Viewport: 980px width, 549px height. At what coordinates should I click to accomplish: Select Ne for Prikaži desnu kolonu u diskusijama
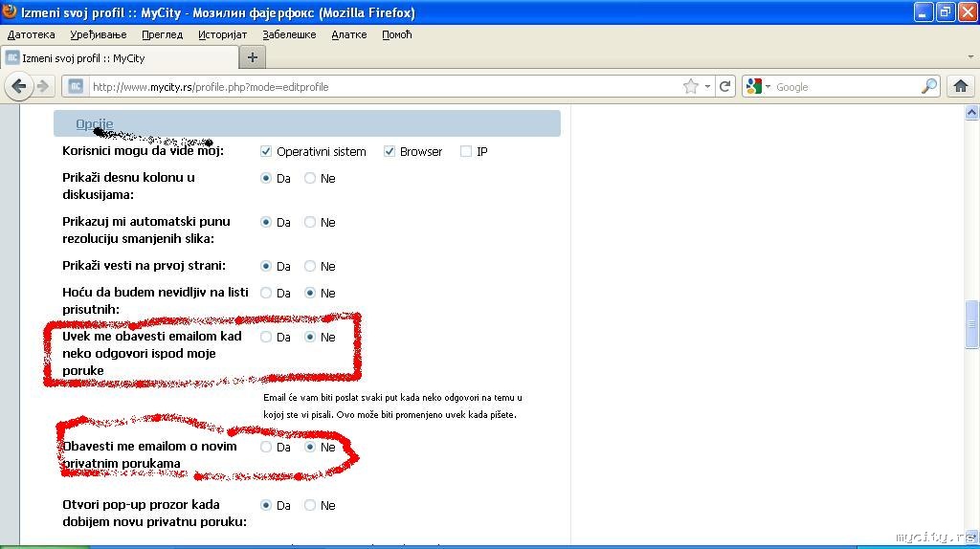tap(310, 178)
